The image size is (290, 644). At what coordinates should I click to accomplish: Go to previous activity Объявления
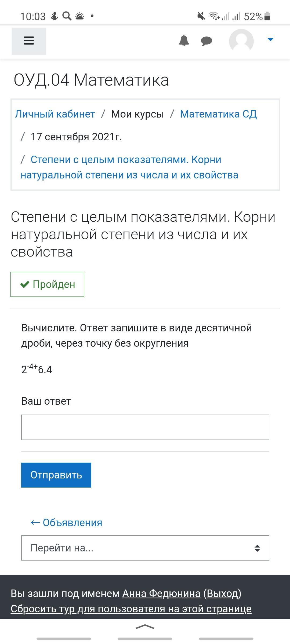coord(66,522)
